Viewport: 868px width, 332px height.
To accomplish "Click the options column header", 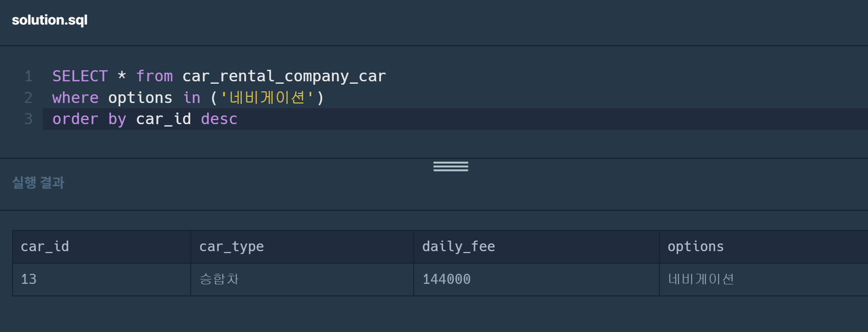I will (695, 247).
